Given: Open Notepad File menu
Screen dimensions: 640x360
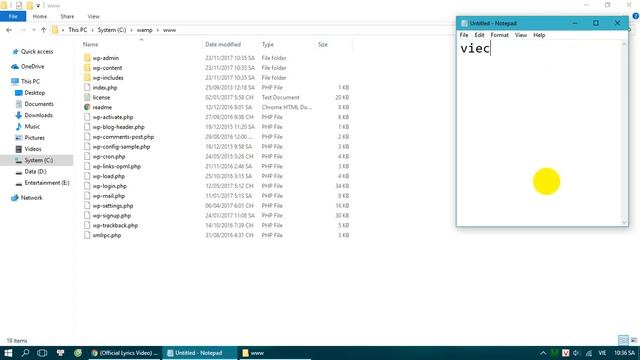Looking at the screenshot, I should [x=464, y=35].
